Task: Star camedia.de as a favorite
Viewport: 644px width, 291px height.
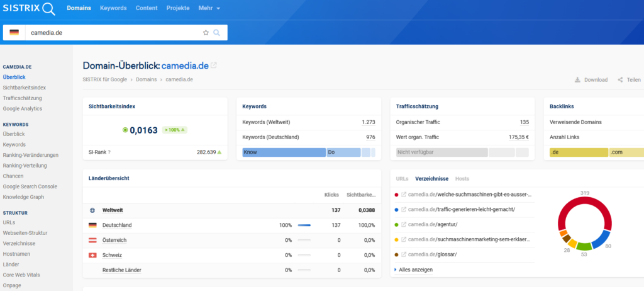Action: 206,33
